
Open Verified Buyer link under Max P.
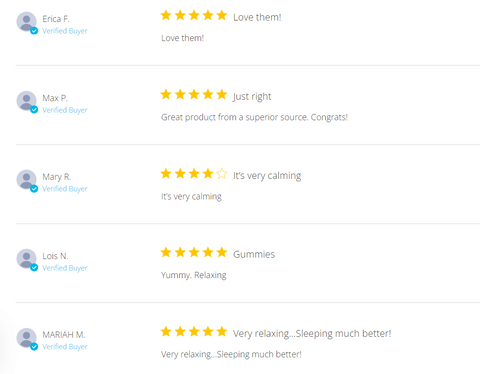tap(65, 110)
